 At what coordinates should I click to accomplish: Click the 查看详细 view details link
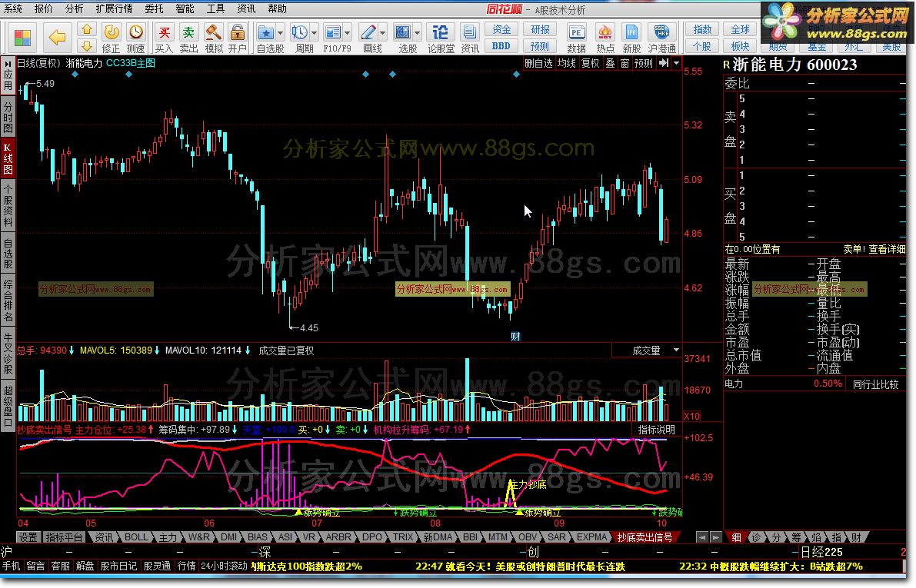coord(887,249)
